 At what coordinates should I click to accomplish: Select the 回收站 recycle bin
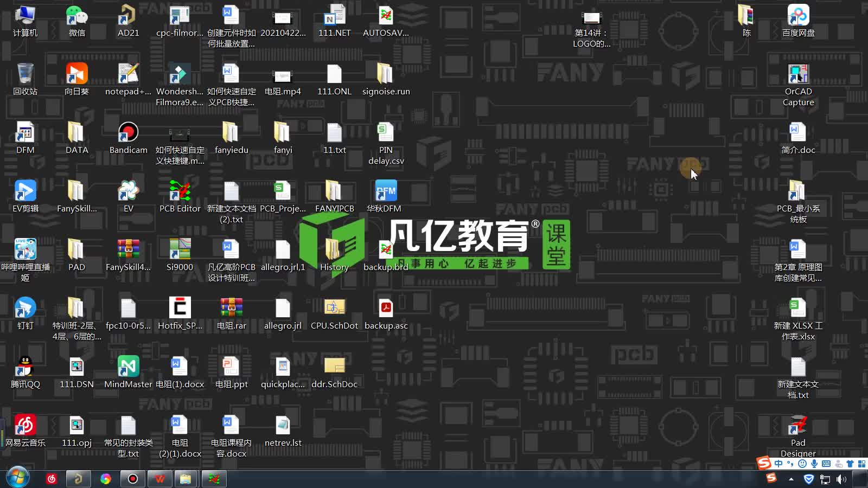[x=25, y=79]
